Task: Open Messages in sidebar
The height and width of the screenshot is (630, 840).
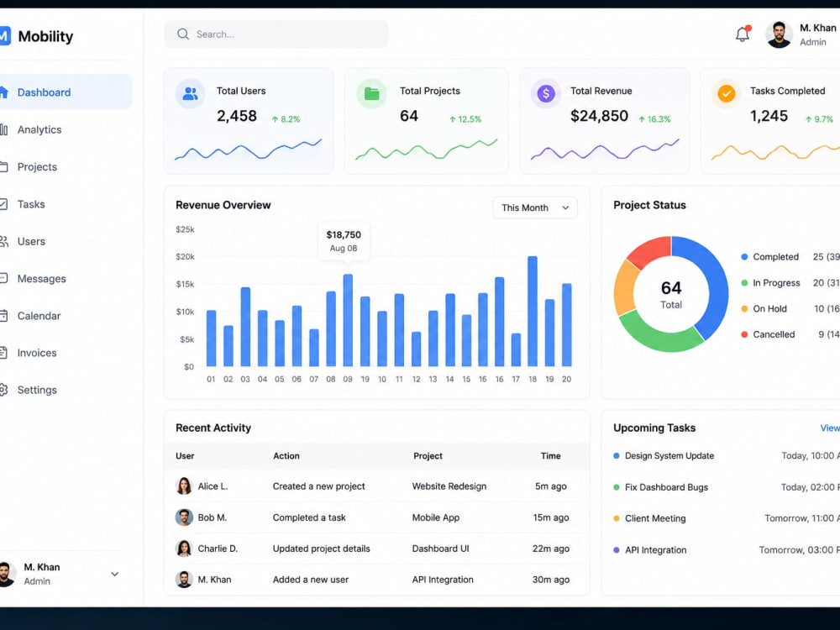Action: [x=41, y=279]
